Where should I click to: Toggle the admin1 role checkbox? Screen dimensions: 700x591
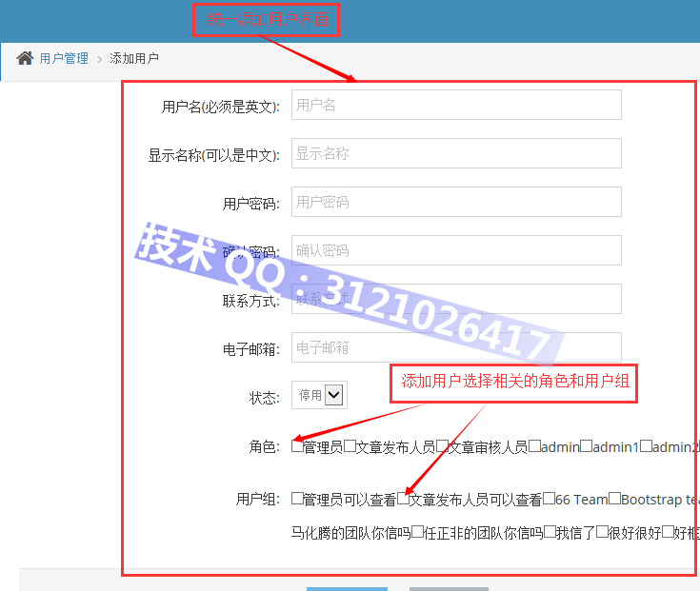[586, 445]
